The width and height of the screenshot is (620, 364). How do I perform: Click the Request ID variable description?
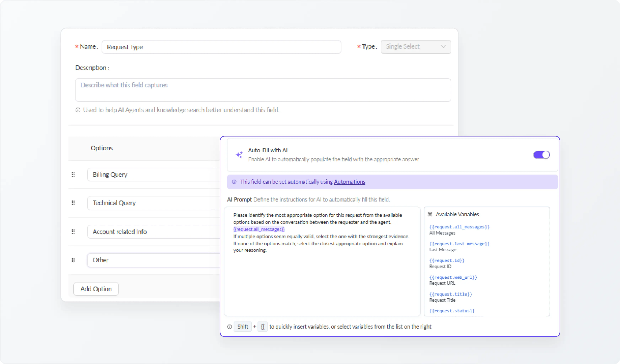click(x=440, y=266)
